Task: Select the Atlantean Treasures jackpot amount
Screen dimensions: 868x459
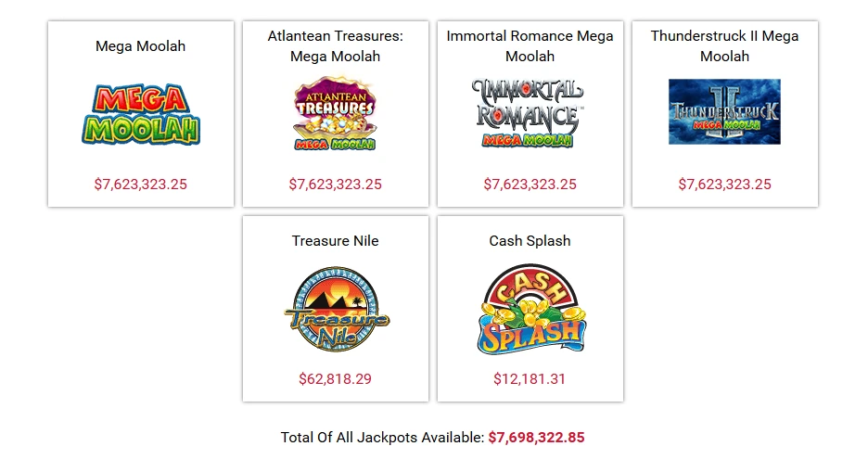Action: click(x=335, y=184)
